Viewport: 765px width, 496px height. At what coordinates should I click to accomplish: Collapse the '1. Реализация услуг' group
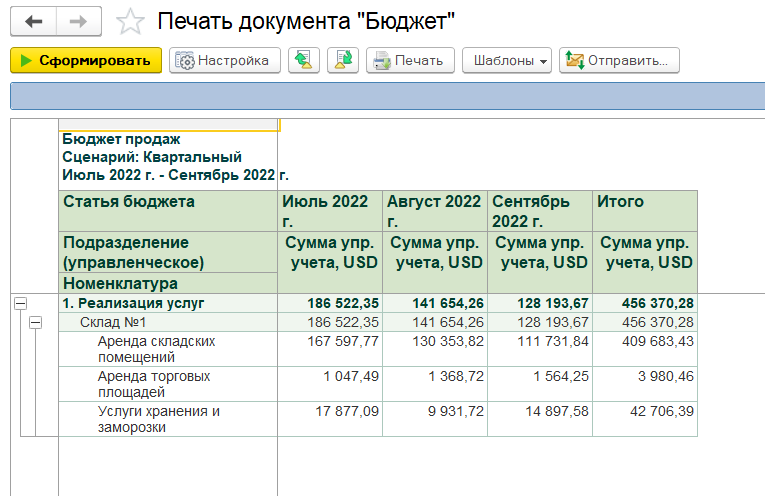click(20, 303)
